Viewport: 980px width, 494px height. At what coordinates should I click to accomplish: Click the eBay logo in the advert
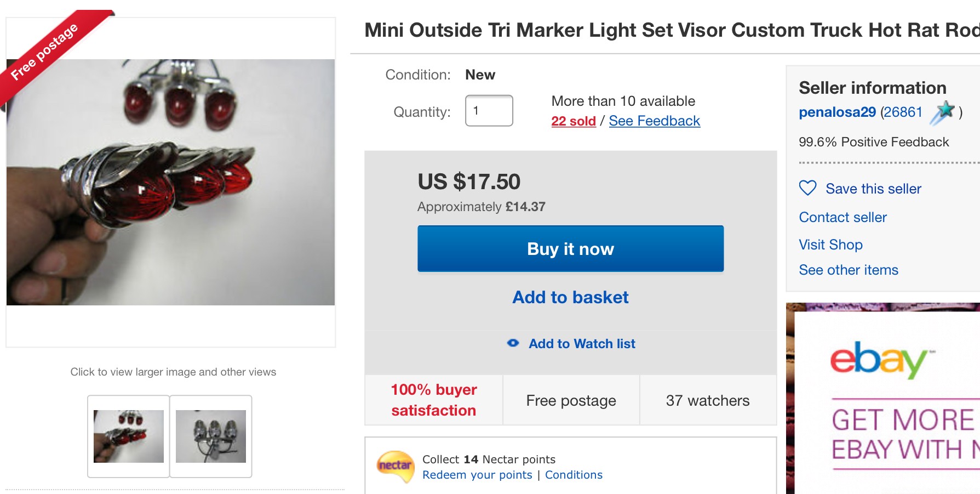[x=879, y=359]
